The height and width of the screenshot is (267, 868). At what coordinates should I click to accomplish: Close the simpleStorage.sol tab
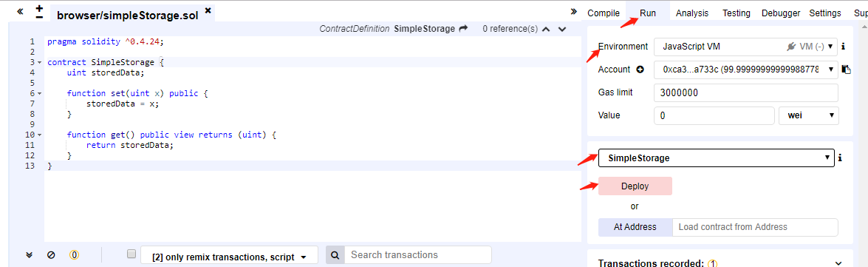(208, 10)
